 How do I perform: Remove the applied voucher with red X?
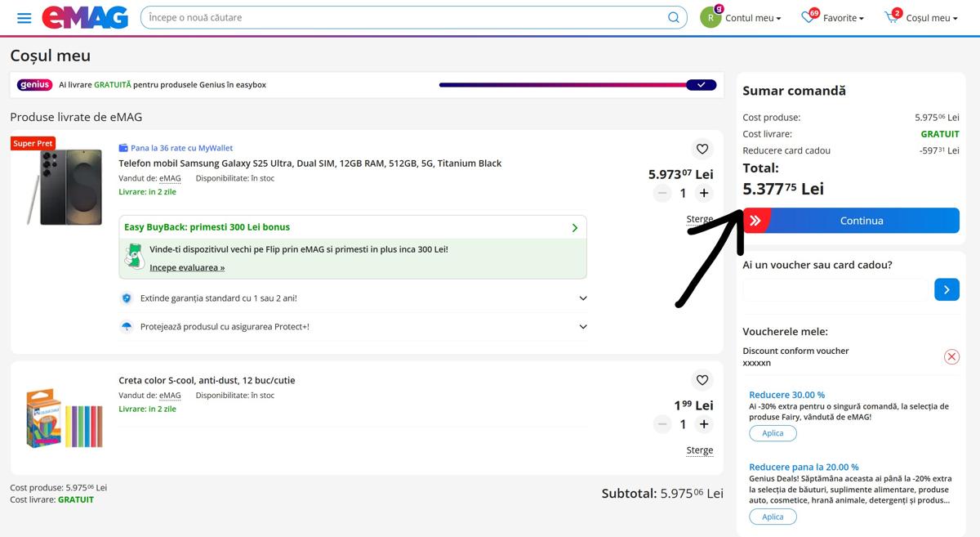951,356
